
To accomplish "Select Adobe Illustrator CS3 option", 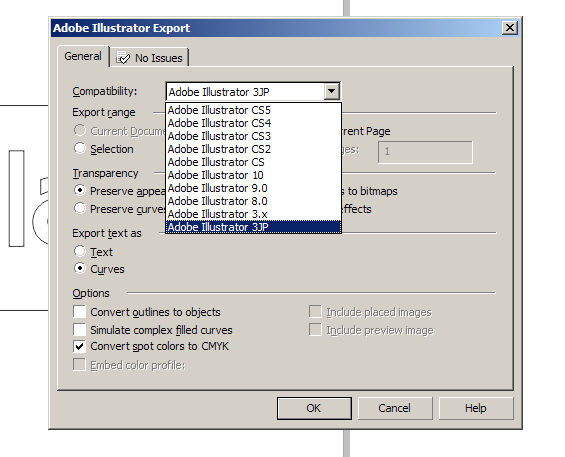I will pos(253,136).
